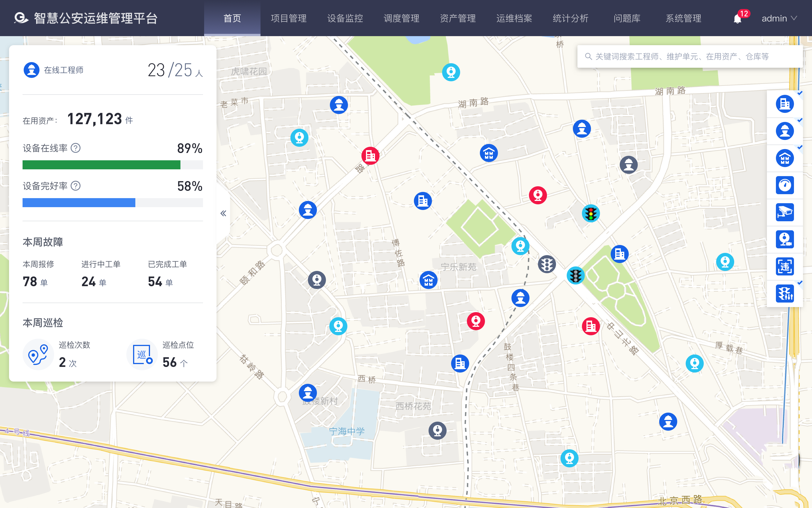Click the 56 个 patrol points value
Image resolution: width=812 pixels, height=508 pixels.
[175, 363]
